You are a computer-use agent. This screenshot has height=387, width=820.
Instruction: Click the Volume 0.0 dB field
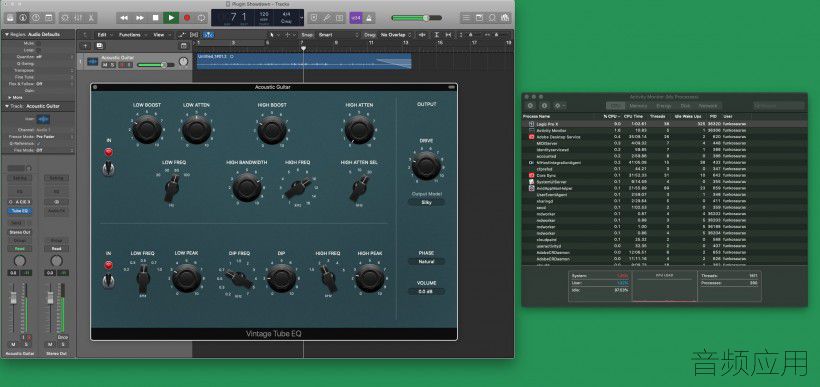coord(426,292)
